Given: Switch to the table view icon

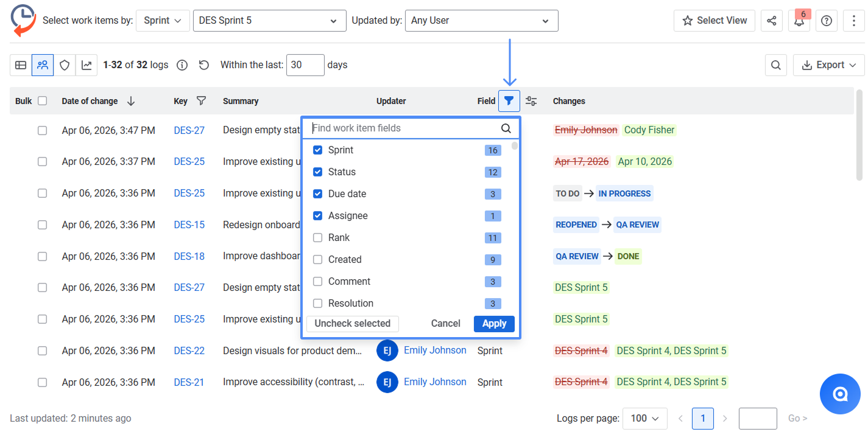Looking at the screenshot, I should click(21, 65).
